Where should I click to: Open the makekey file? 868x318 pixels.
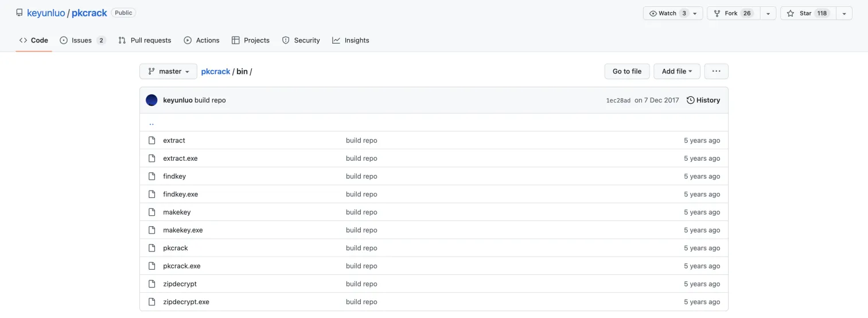point(177,212)
